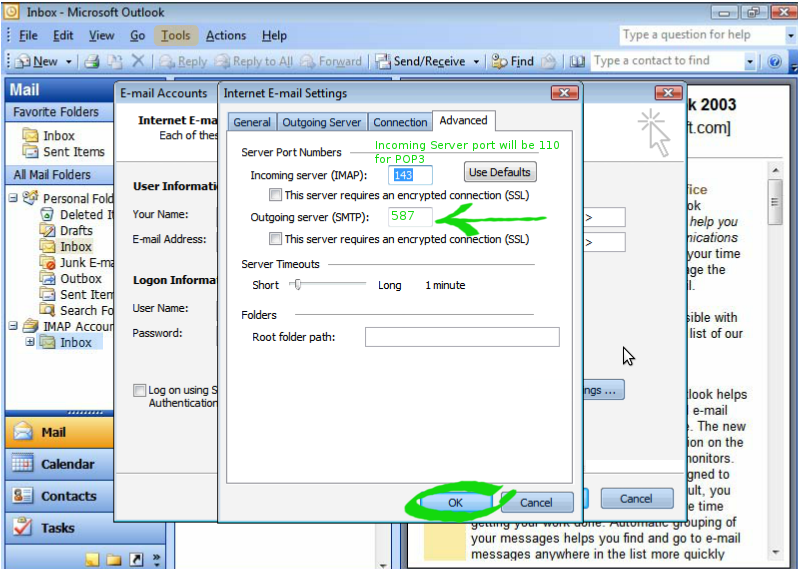This screenshot has width=798, height=569.
Task: Switch to the Outgoing Server tab
Action: tap(322, 122)
